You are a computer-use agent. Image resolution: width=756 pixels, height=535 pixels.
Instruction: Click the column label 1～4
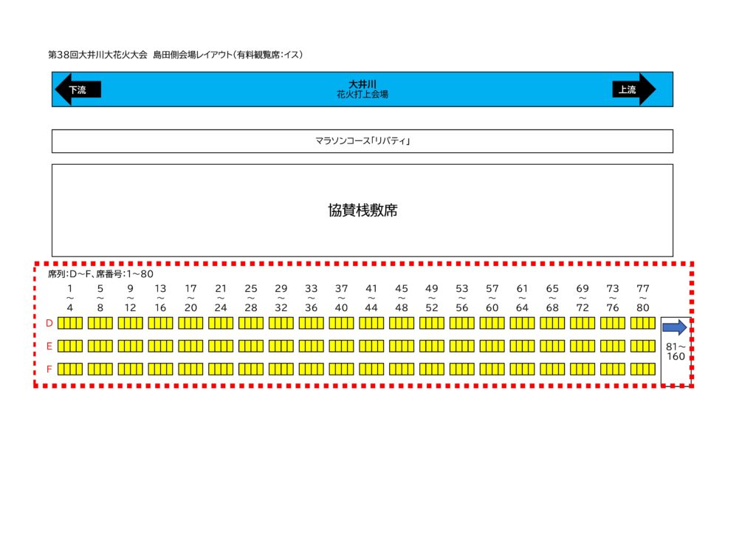pos(70,298)
